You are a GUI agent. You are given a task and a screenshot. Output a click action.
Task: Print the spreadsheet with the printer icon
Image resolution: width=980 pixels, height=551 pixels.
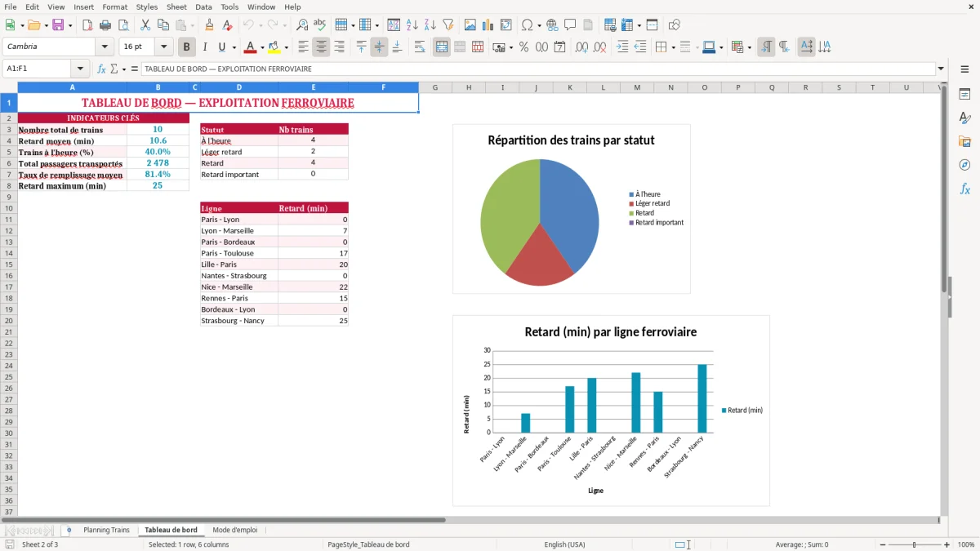[x=105, y=25]
